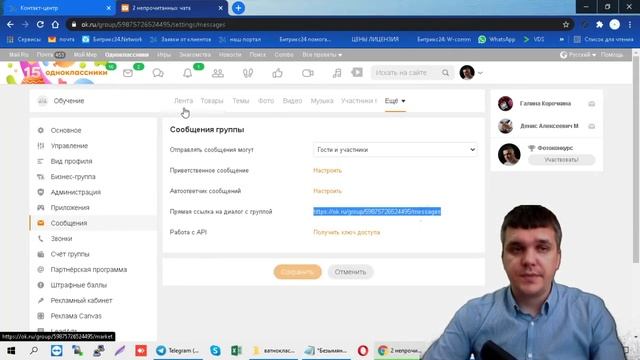Image resolution: width=640 pixels, height=360 pixels.
Task: Click 'Участвовать!' in the photo contest card
Action: [562, 160]
